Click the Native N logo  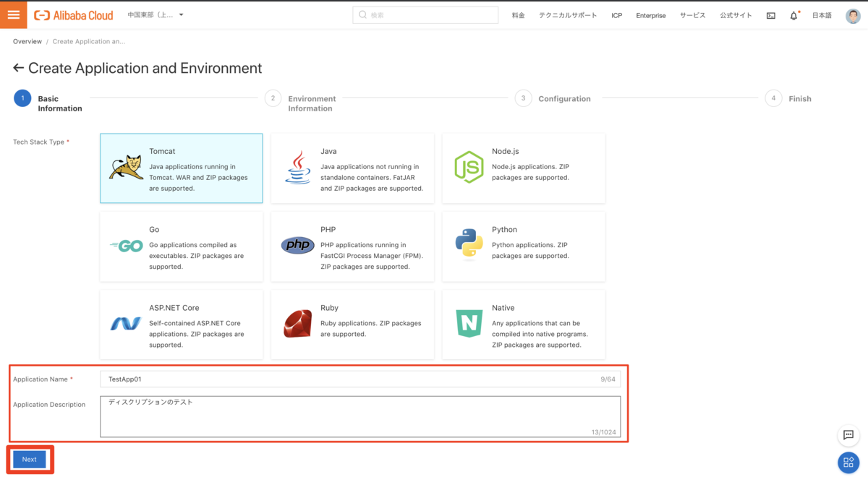(x=469, y=323)
